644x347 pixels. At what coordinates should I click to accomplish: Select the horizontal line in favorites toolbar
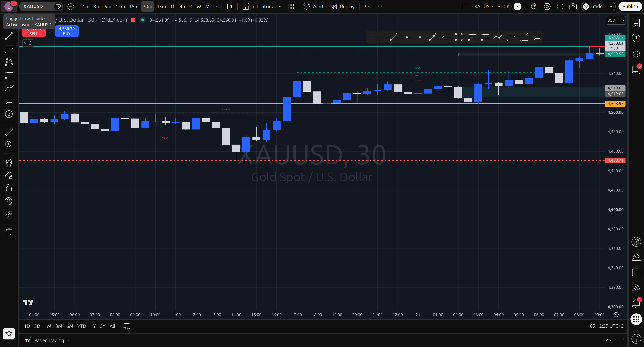pos(407,37)
